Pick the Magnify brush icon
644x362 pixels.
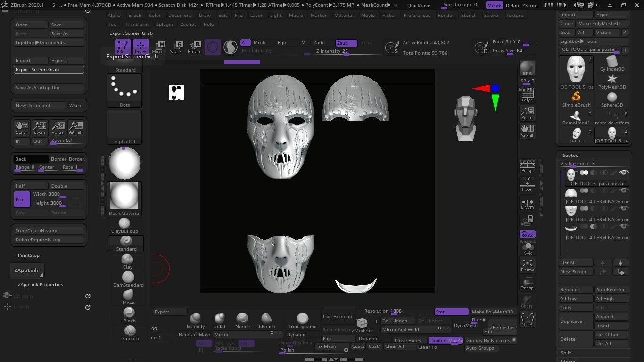point(196,321)
